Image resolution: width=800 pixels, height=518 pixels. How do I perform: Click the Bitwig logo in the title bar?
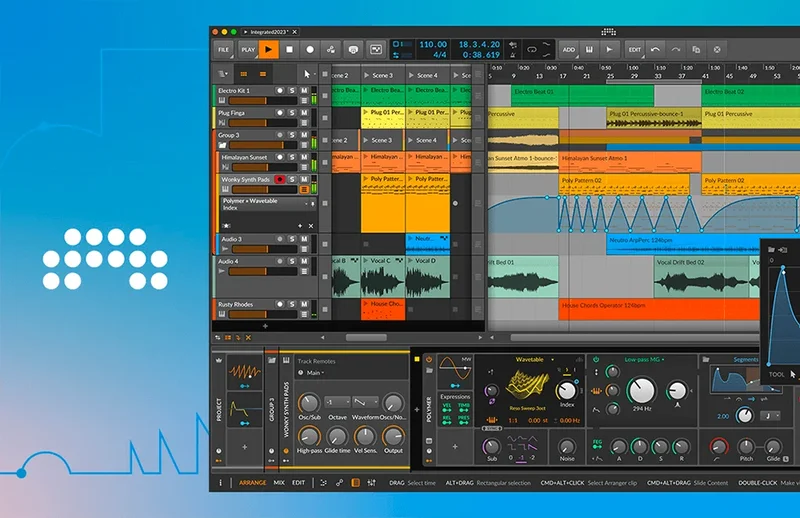click(x=609, y=32)
